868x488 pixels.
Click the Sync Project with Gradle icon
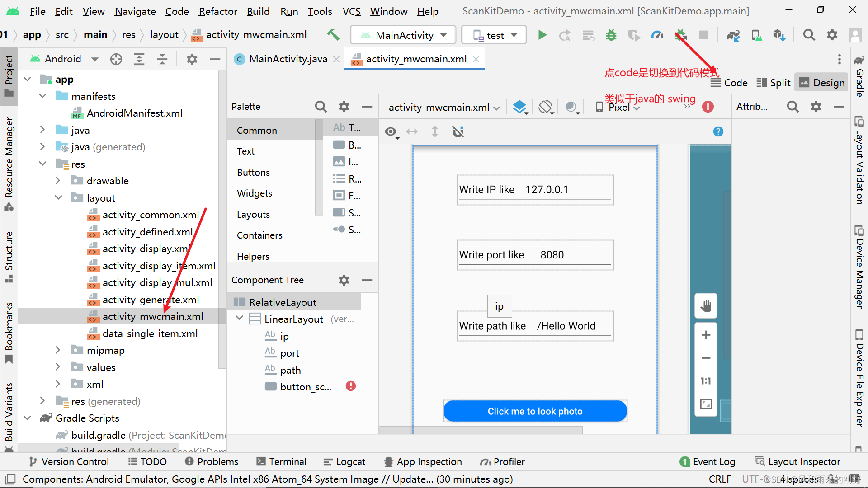click(733, 35)
